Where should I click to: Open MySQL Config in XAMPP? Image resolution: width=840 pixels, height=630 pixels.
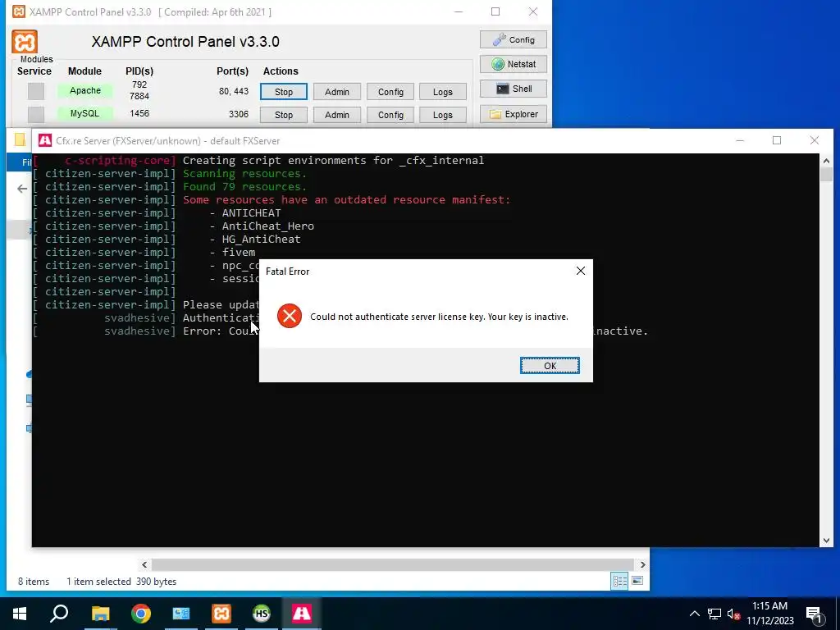[x=390, y=115]
